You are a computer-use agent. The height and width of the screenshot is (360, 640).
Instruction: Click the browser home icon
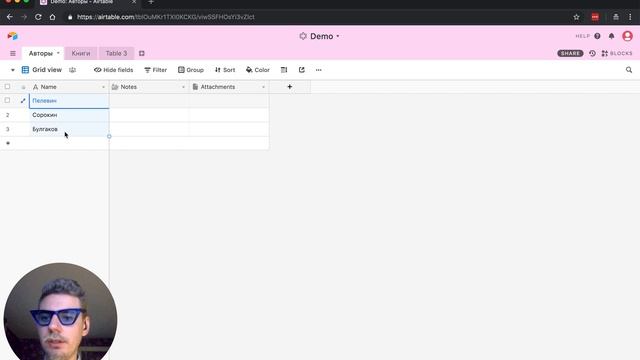click(52, 17)
